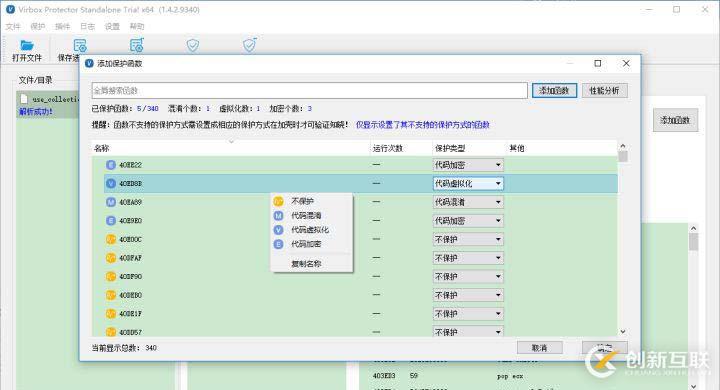Open the 保护 menu
Viewport: 720px width, 390px height.
click(38, 27)
